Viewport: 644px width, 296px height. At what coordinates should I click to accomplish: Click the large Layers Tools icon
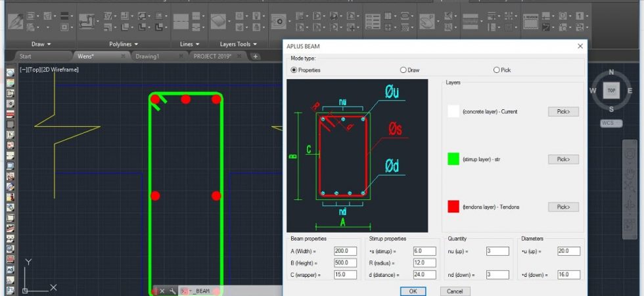[x=218, y=21]
